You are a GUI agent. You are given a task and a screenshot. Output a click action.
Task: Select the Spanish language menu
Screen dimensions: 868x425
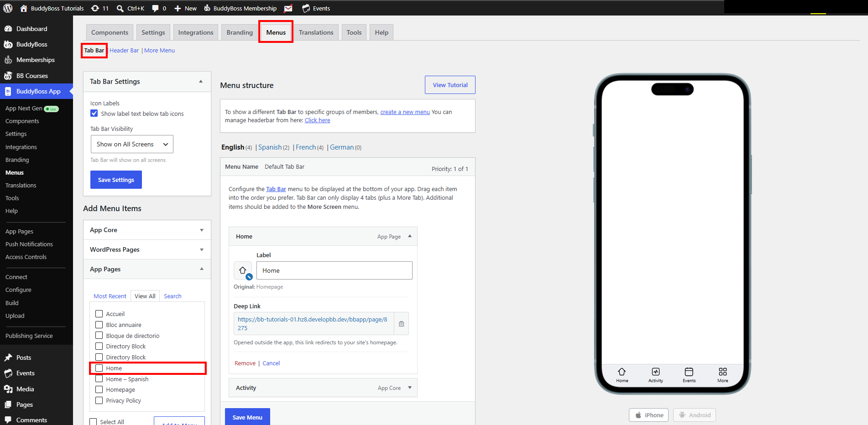coord(270,147)
